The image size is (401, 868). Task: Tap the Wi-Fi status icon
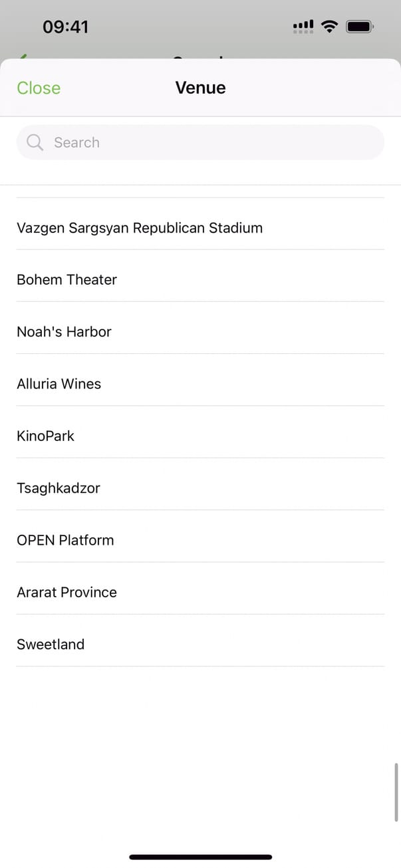click(329, 27)
